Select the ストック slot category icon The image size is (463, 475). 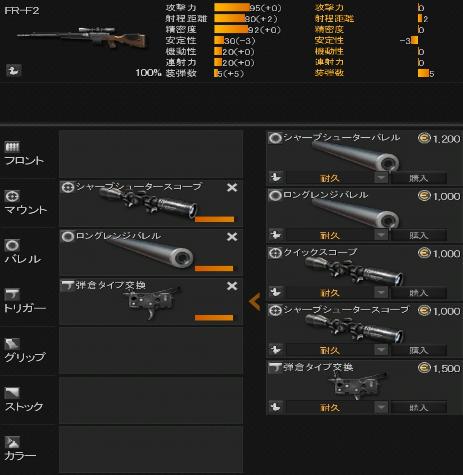[x=12, y=393]
